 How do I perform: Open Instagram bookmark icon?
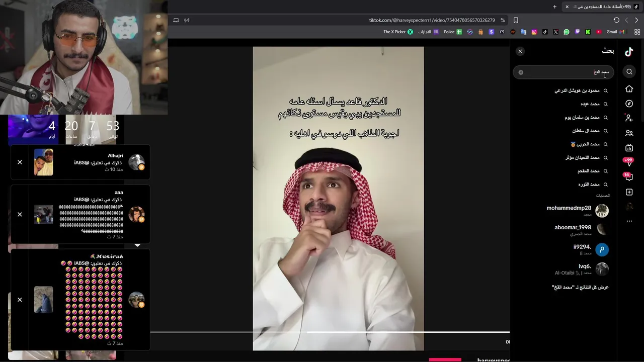(x=534, y=32)
